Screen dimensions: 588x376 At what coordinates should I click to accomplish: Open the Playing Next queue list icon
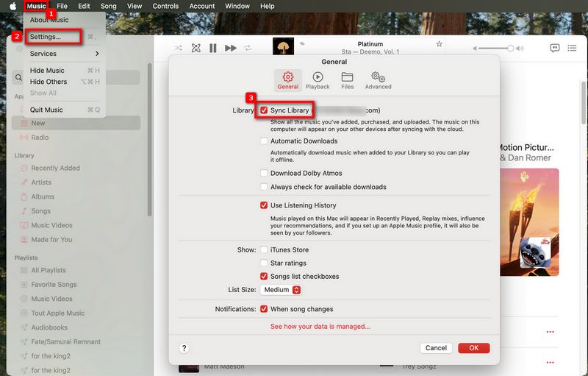coord(572,48)
